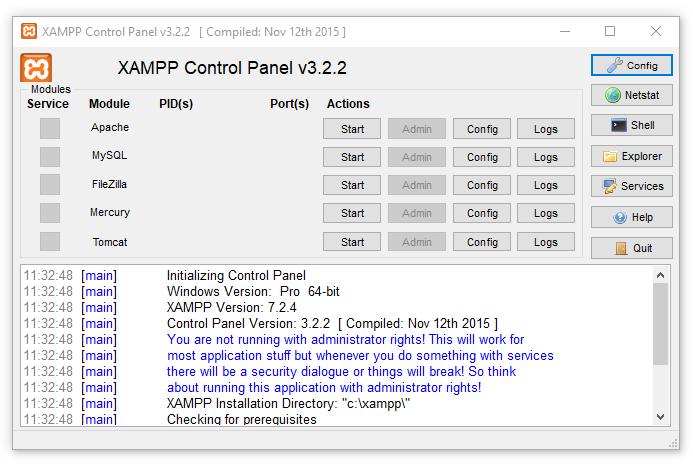
Task: Open the MySQL Config menu
Action: pos(482,157)
